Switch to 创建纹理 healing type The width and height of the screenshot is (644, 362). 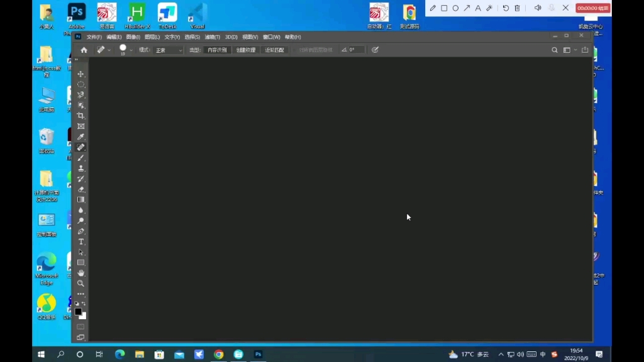tap(245, 50)
